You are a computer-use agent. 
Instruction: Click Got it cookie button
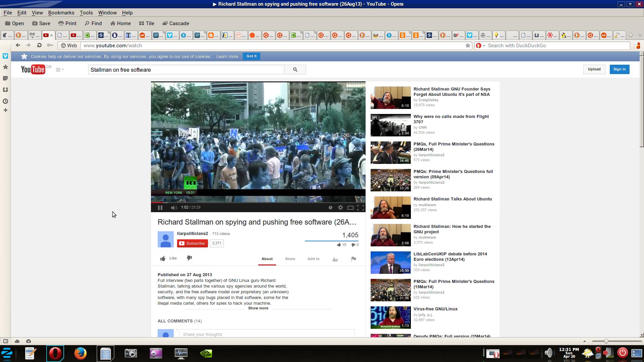coord(251,56)
